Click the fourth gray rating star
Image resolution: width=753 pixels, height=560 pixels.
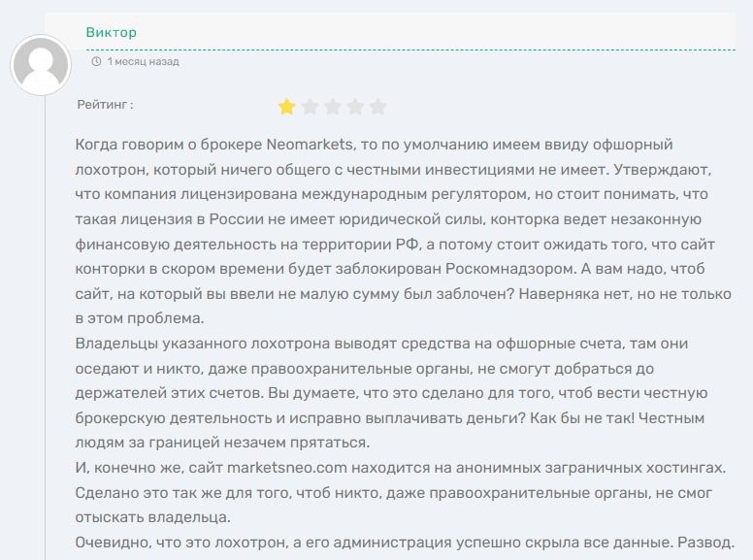point(355,107)
